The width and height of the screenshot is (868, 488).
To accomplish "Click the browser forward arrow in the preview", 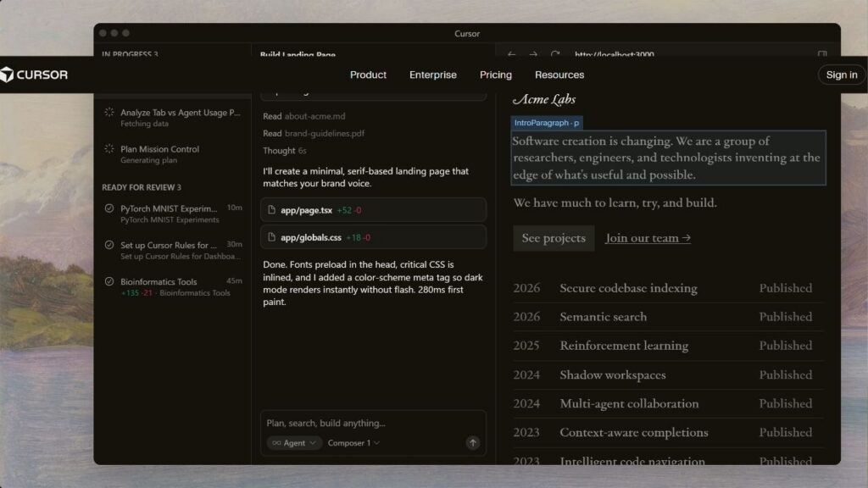I will tap(531, 54).
